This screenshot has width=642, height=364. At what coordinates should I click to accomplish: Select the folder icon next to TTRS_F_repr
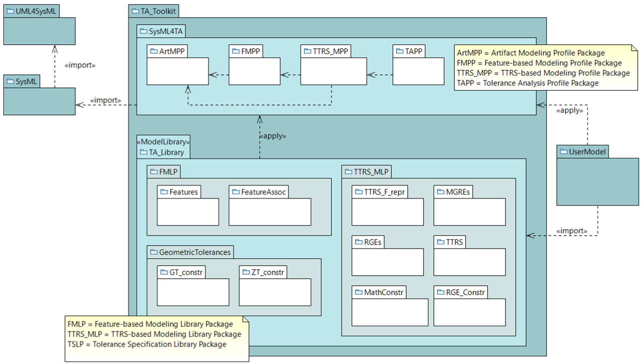pyautogui.click(x=359, y=192)
